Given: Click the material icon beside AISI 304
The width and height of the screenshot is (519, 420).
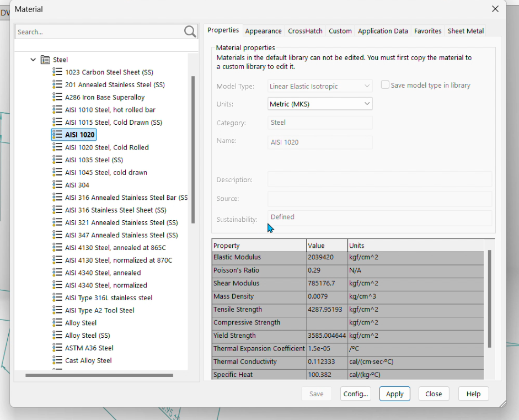Looking at the screenshot, I should (57, 185).
